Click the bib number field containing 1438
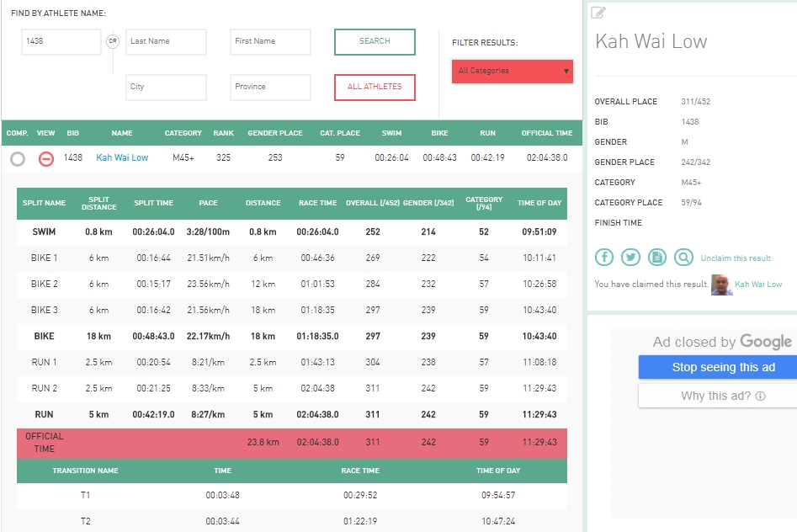This screenshot has width=797, height=532. point(61,41)
